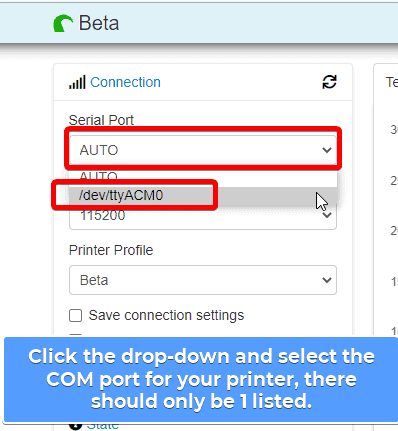Click the chevron arrow on 115200 selector
398x431 pixels.
click(x=327, y=215)
